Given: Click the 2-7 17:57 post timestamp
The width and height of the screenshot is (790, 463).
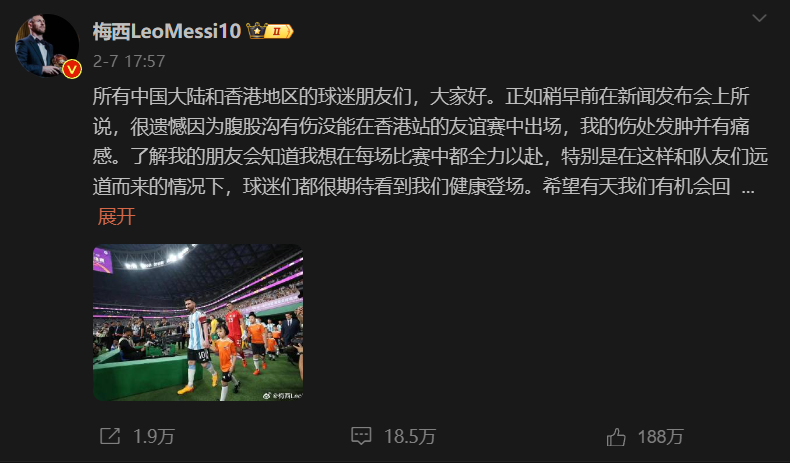Looking at the screenshot, I should [129, 61].
